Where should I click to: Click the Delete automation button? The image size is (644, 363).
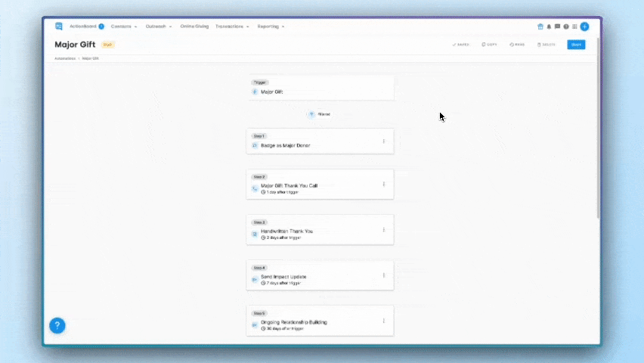[x=546, y=45]
